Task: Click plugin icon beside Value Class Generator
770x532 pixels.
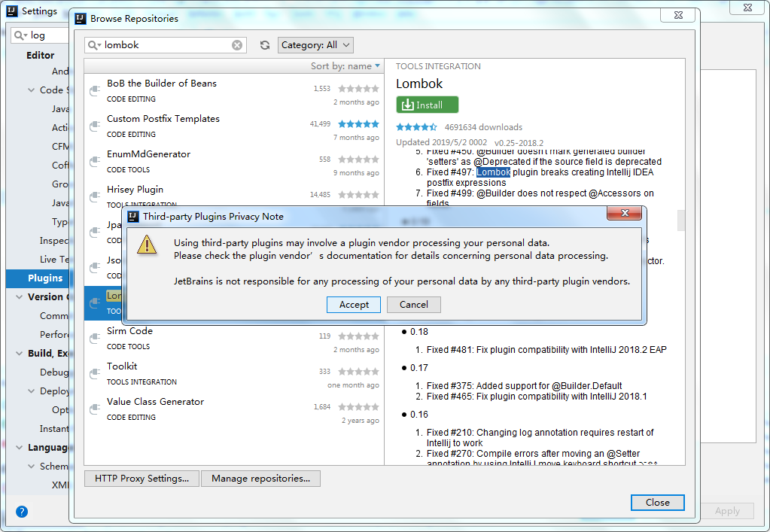Action: point(95,409)
